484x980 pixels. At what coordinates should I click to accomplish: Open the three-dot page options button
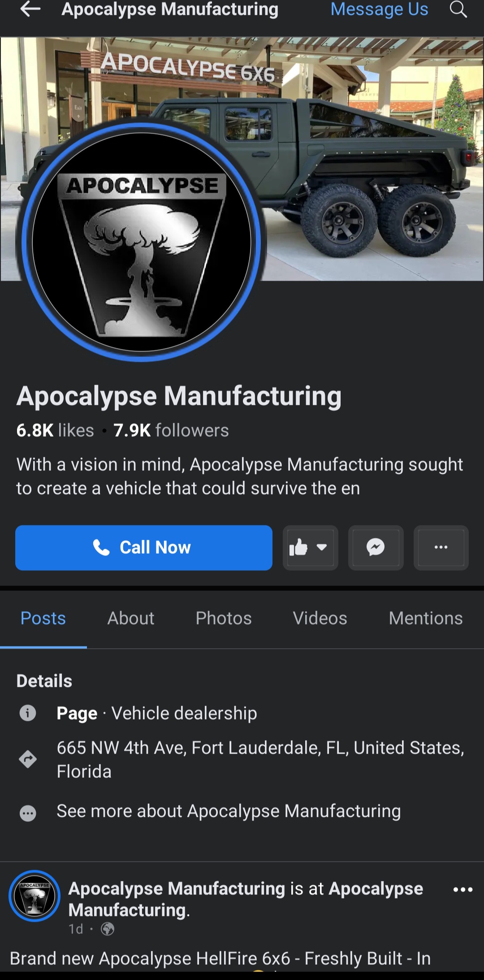(x=441, y=547)
